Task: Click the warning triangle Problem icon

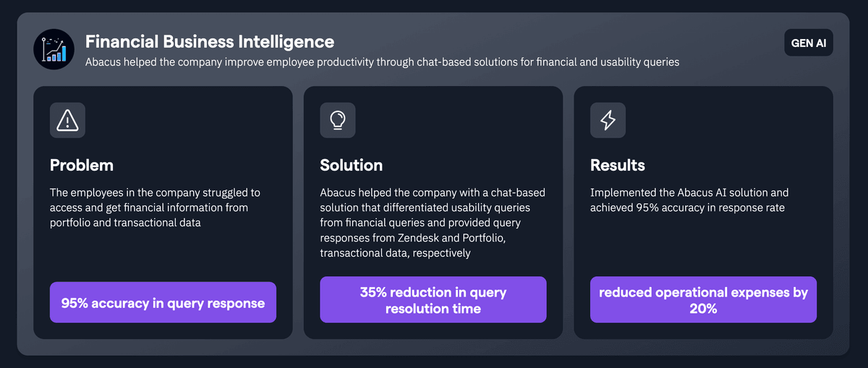Action: [x=67, y=120]
